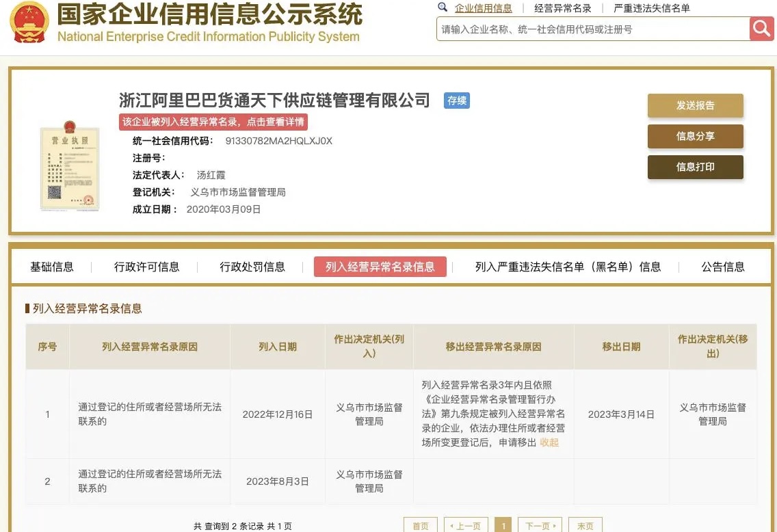This screenshot has height=532, width=777.
Task: Click the red search magnifier button
Action: coord(762,29)
